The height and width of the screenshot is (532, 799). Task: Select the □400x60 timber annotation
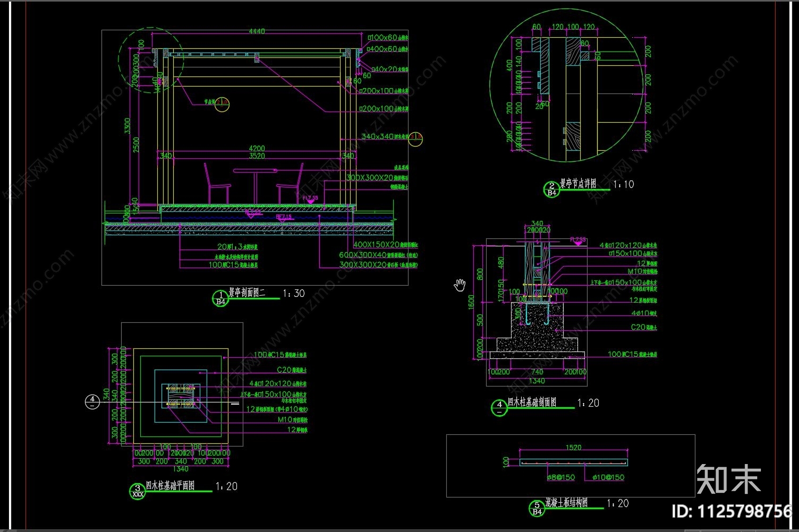click(388, 49)
